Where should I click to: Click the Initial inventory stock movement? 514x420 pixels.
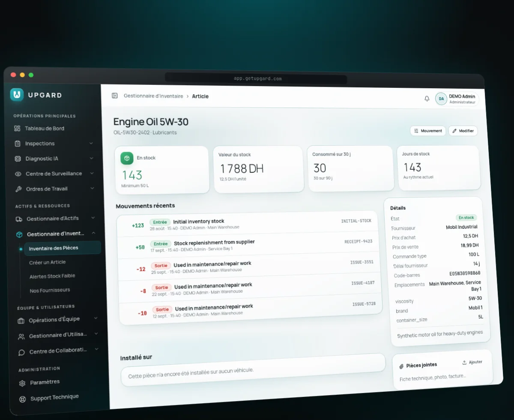point(247,223)
